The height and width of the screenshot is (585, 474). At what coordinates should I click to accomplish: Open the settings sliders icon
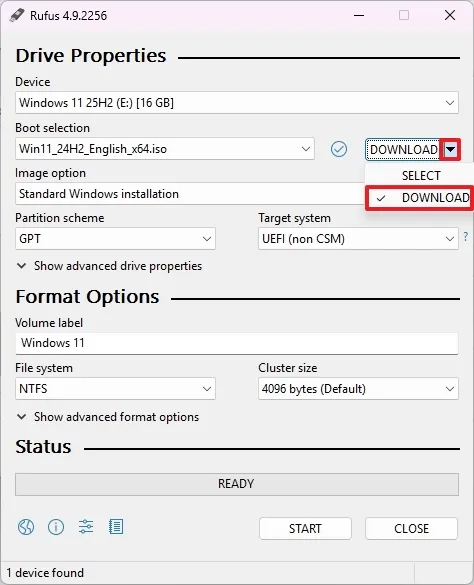pyautogui.click(x=86, y=527)
